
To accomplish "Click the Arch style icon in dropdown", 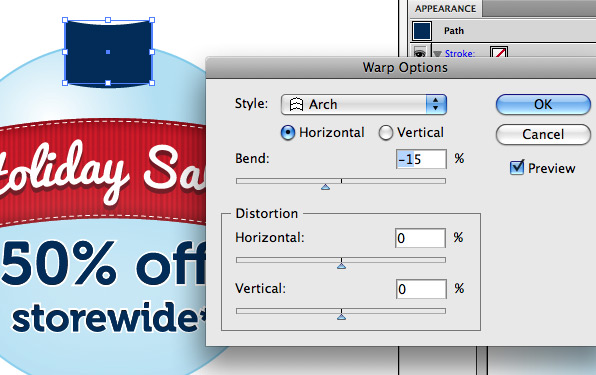I will (x=296, y=104).
